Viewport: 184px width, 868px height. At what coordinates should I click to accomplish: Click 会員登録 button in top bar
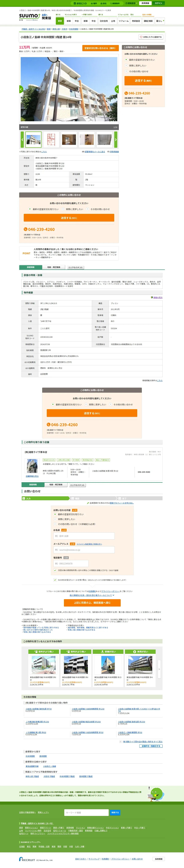click(x=145, y=3)
